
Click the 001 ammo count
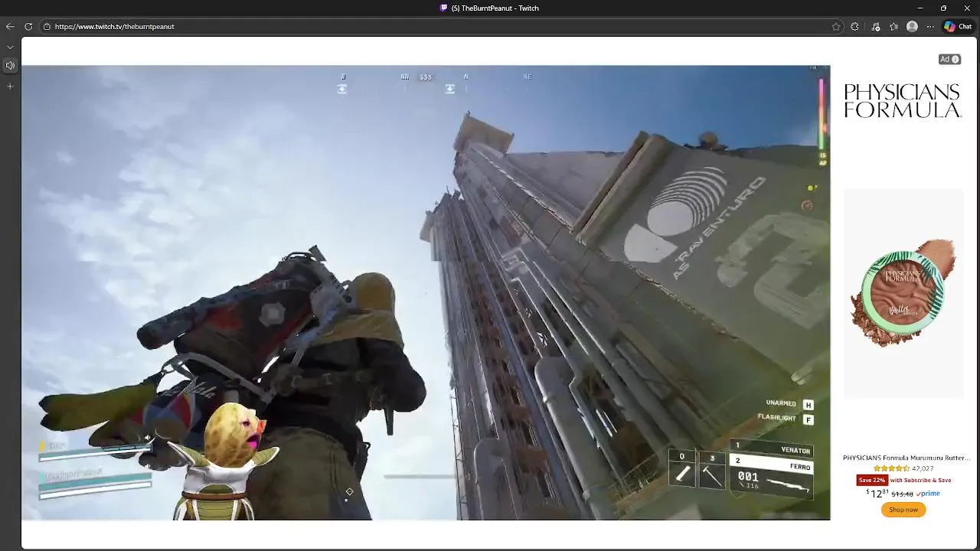pyautogui.click(x=748, y=477)
